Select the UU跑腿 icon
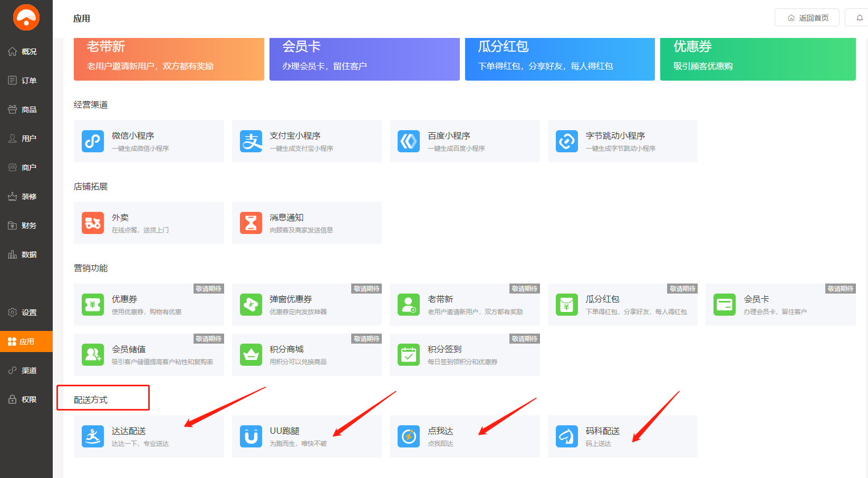This screenshot has width=868, height=478. [251, 436]
